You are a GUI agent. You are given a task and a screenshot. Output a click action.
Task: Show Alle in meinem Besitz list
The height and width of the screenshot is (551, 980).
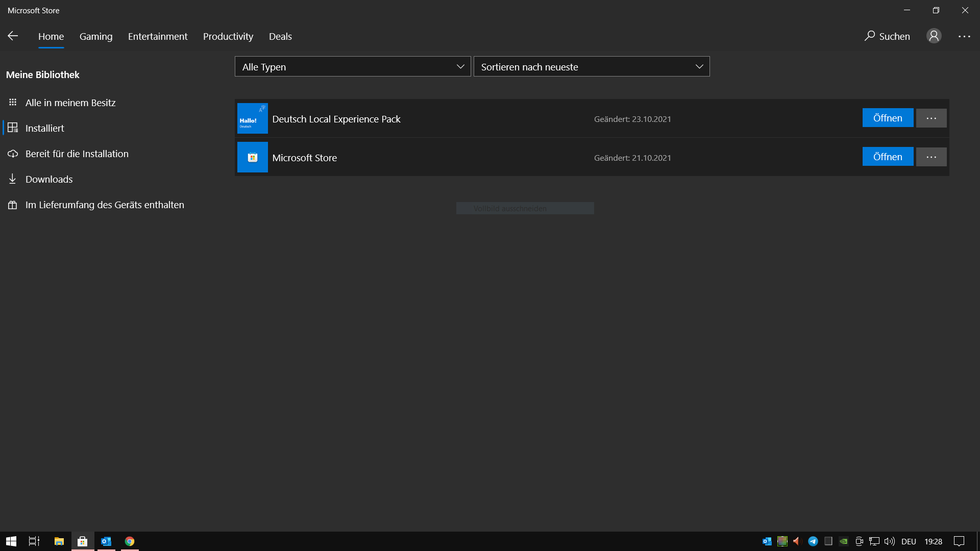pos(70,103)
